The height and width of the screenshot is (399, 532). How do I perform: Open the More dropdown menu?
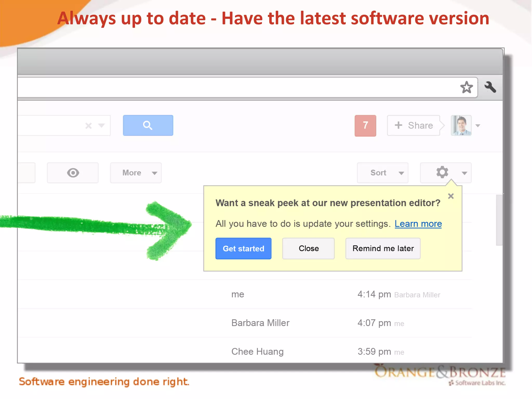tap(136, 173)
